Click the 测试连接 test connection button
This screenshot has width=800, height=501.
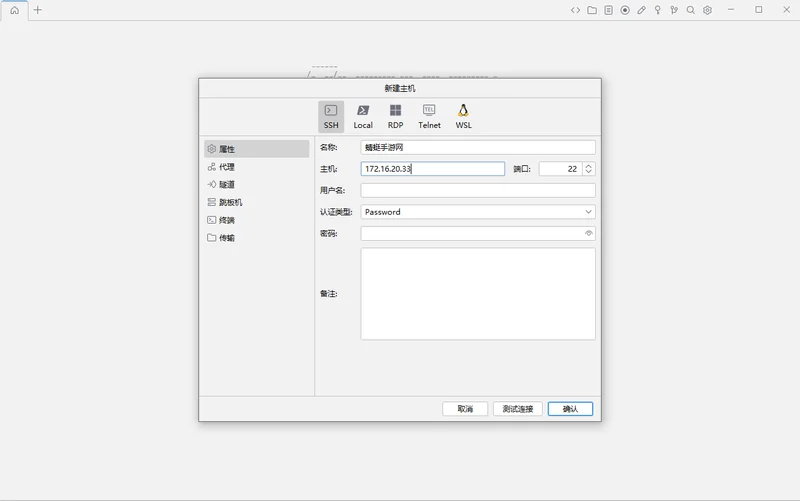tap(517, 409)
